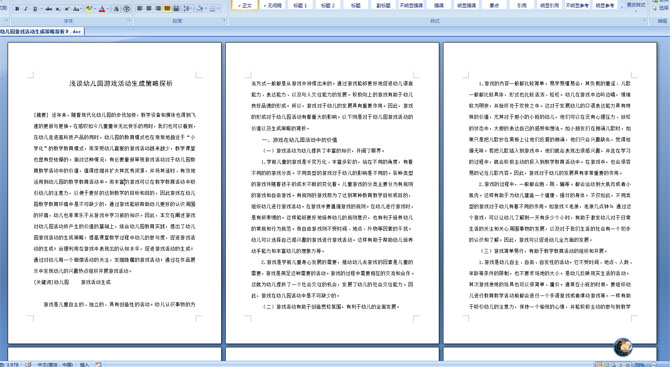The width and height of the screenshot is (670, 367).
Task: Expand the font group dialog launcher
Action: [x=129, y=20]
